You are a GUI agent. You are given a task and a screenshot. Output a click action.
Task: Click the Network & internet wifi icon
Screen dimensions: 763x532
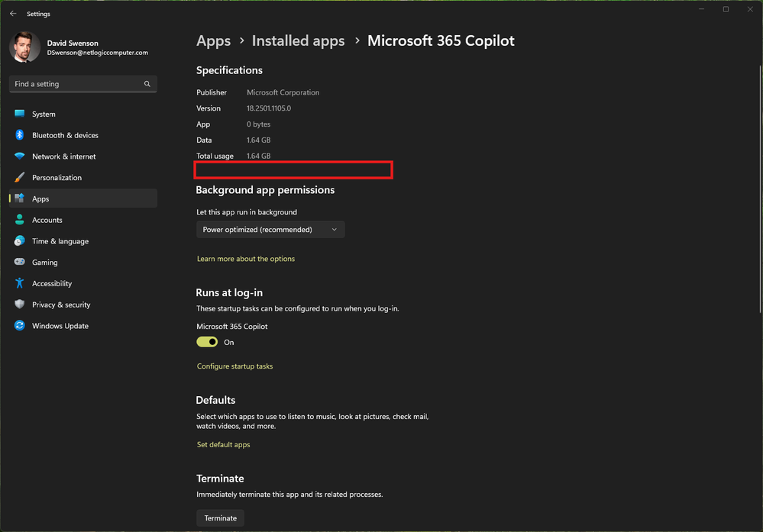click(x=19, y=156)
